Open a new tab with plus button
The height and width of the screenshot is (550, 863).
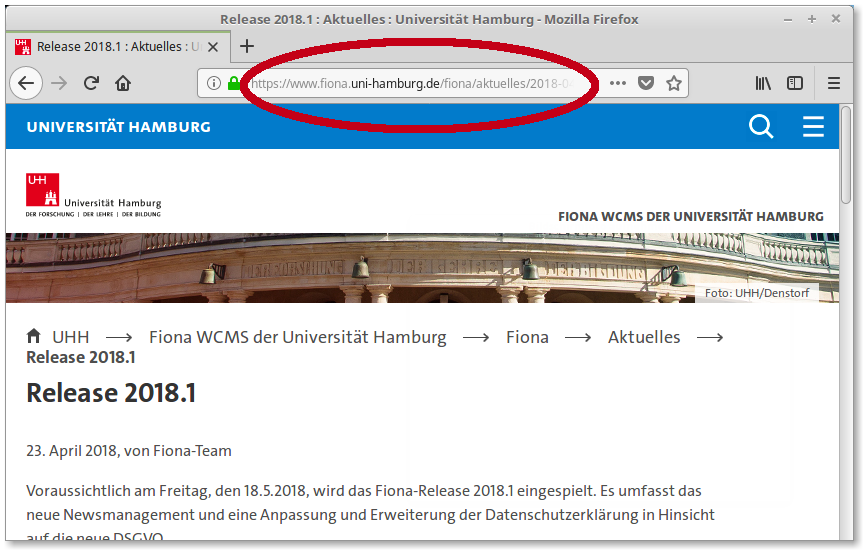247,46
